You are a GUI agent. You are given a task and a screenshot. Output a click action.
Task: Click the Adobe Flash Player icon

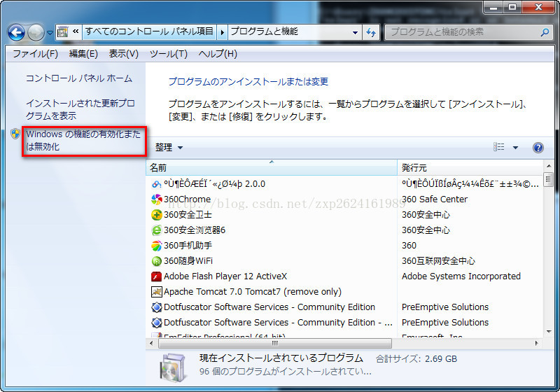156,276
